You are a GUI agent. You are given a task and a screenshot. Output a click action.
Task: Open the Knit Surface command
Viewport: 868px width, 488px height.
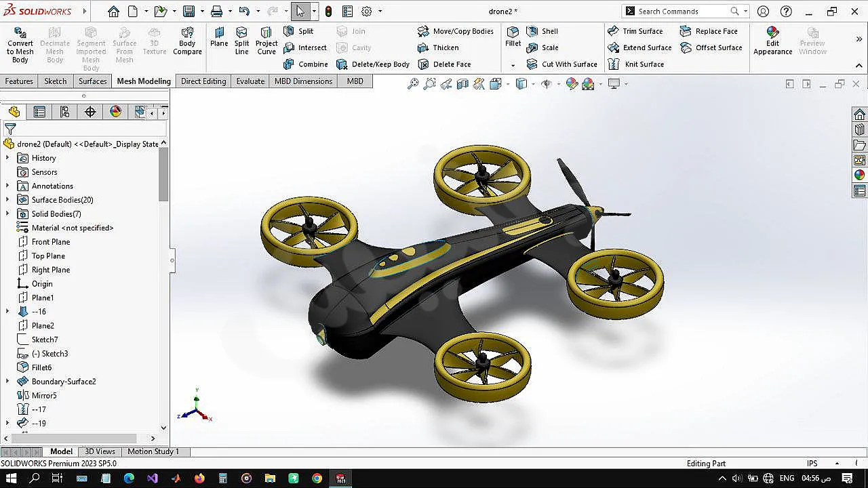click(x=635, y=64)
